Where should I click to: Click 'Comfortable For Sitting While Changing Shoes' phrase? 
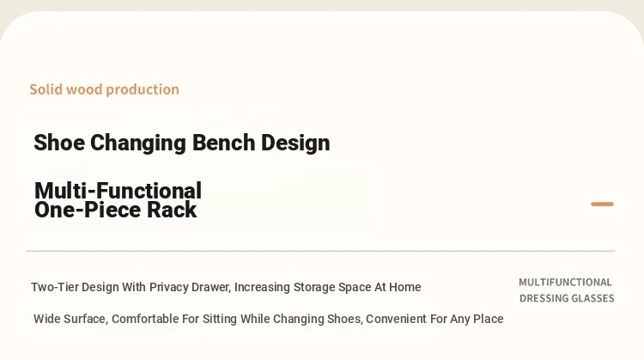click(x=237, y=319)
